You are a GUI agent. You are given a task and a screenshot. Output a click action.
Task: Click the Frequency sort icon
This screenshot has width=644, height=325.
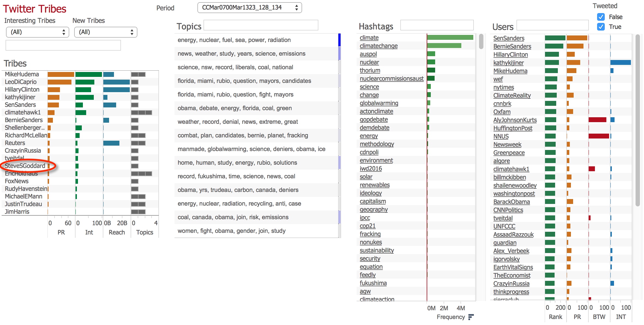pos(471,317)
